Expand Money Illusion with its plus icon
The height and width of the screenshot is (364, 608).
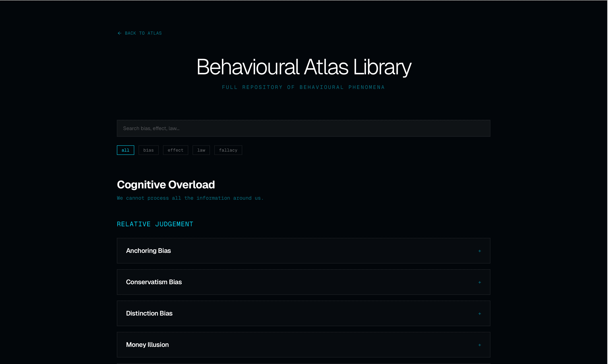pos(480,345)
